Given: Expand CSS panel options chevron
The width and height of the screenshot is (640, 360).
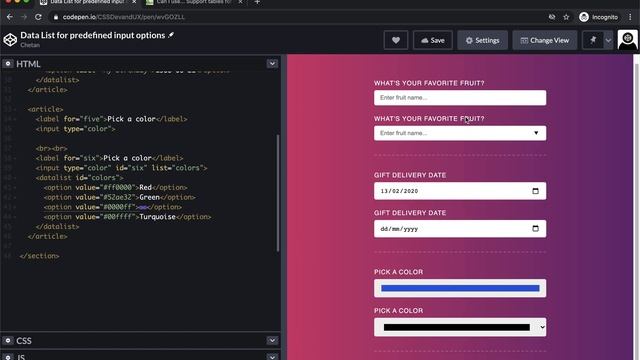Looking at the screenshot, I should [272, 340].
